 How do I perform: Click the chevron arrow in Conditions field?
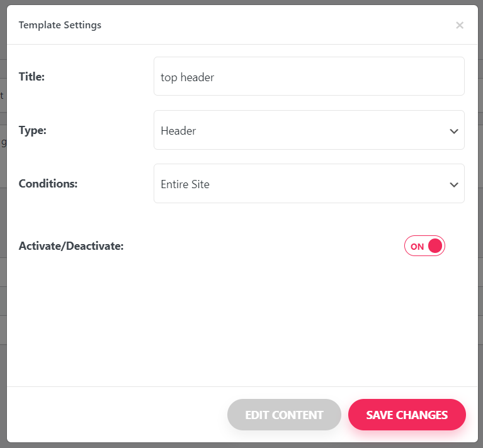click(454, 185)
